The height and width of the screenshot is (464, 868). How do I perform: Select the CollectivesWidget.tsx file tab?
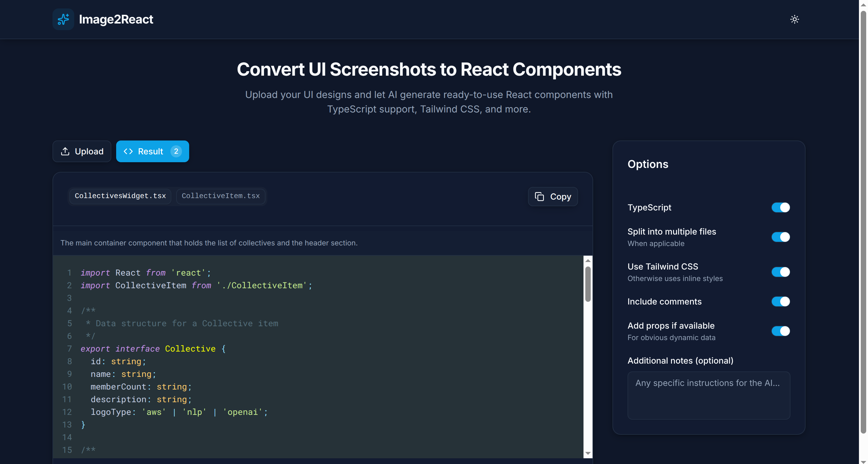[x=120, y=196]
